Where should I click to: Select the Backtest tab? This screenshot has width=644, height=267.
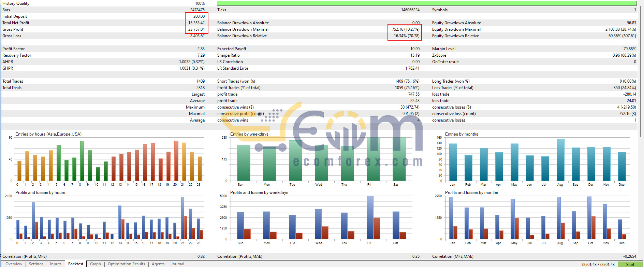click(x=75, y=264)
